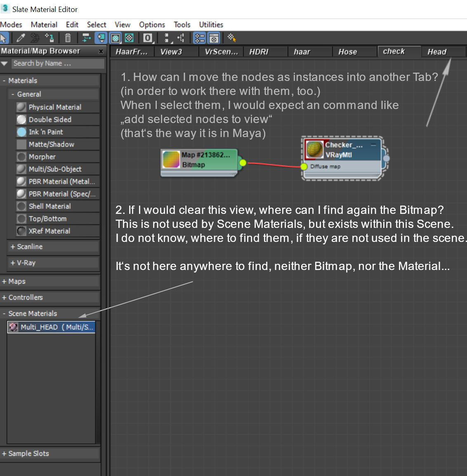Click the Layout All Vertical icon
This screenshot has width=467, height=476.
click(x=167, y=38)
